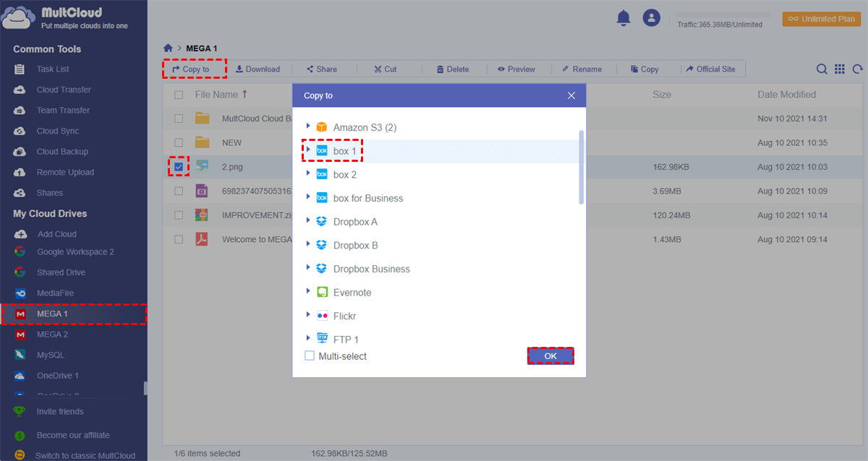Sort by File Name column header

(221, 95)
